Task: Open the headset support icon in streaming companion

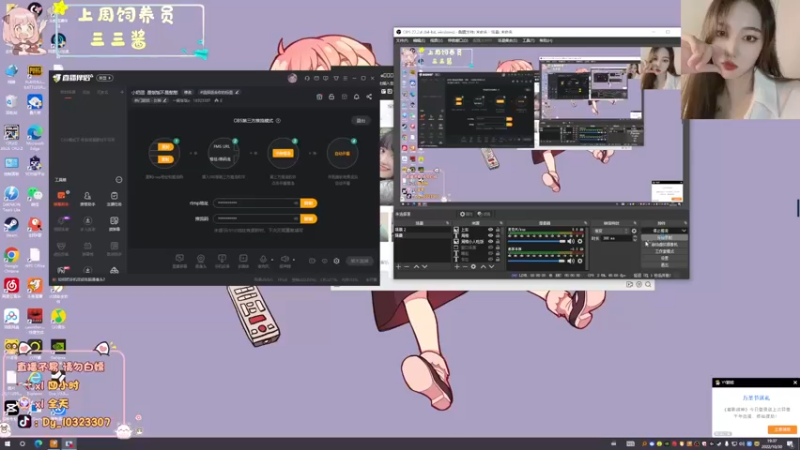Action: (x=307, y=78)
